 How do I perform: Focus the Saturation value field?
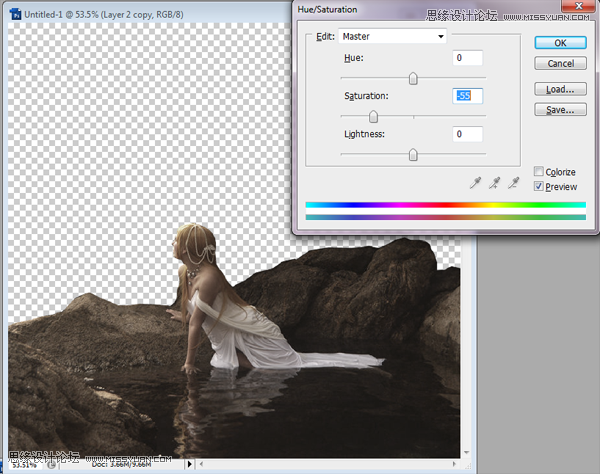(x=468, y=96)
